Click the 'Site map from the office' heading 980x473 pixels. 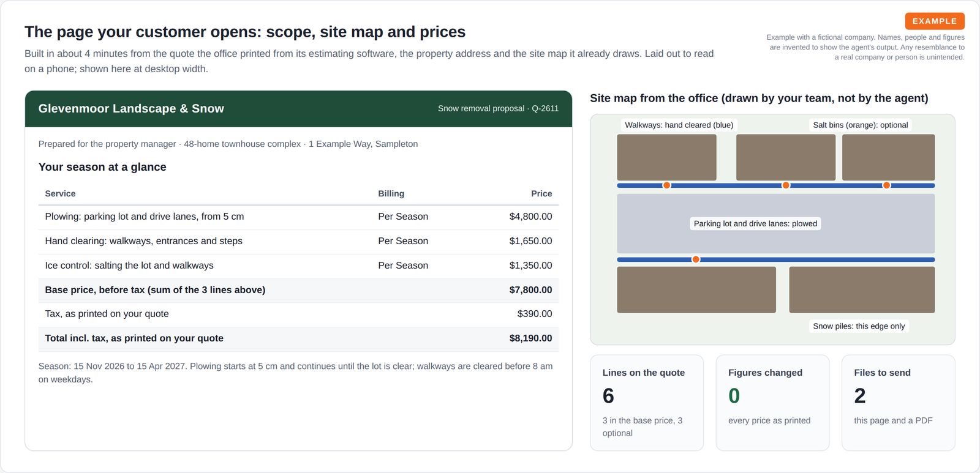point(759,98)
